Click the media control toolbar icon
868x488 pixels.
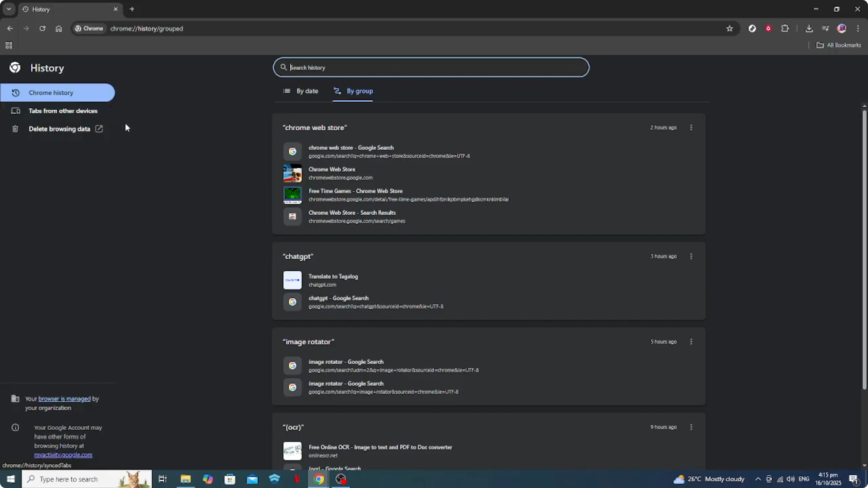[825, 29]
